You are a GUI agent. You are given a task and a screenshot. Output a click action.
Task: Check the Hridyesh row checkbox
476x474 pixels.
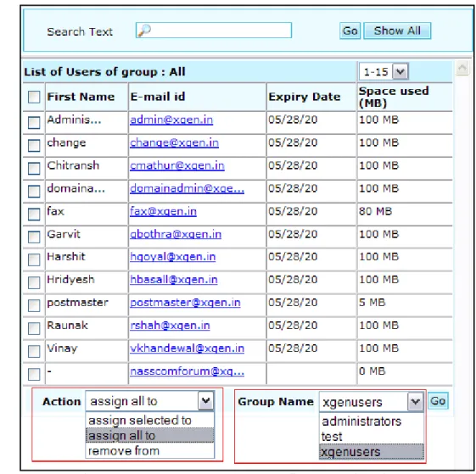tap(34, 282)
